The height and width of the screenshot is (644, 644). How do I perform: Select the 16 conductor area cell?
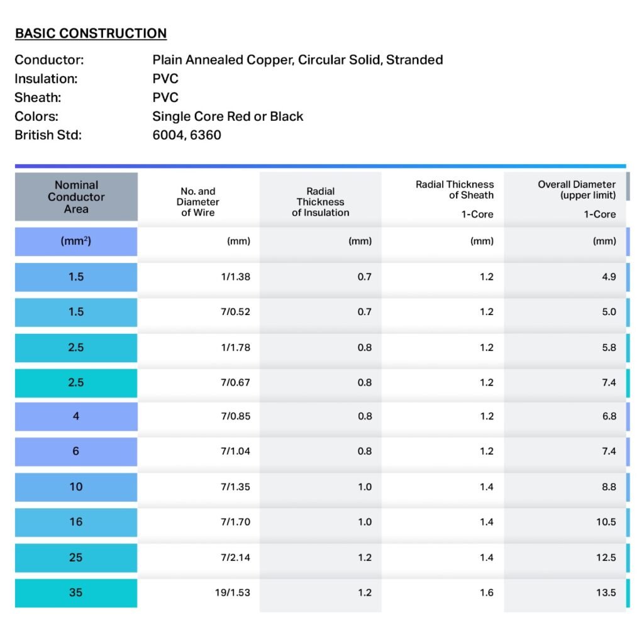[76, 522]
